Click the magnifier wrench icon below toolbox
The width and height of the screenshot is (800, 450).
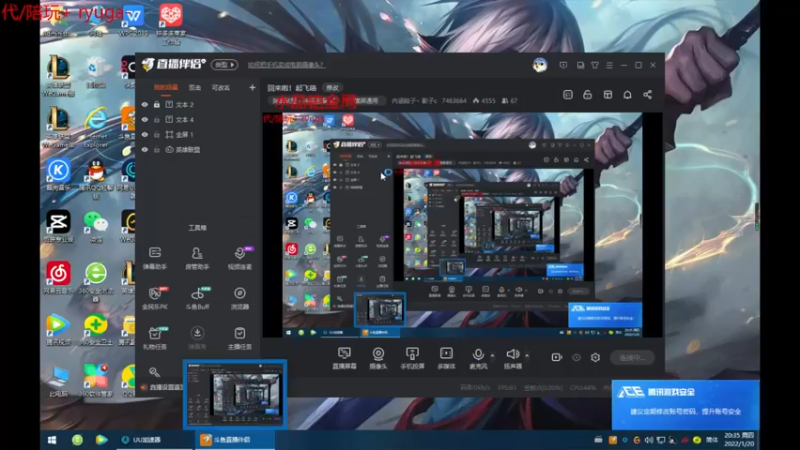[154, 372]
